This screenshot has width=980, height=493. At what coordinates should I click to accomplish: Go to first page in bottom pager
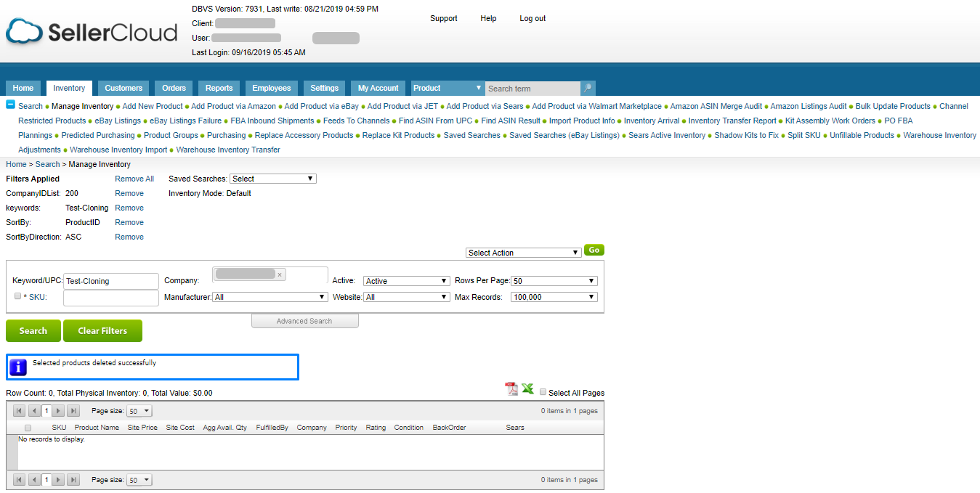coord(20,480)
